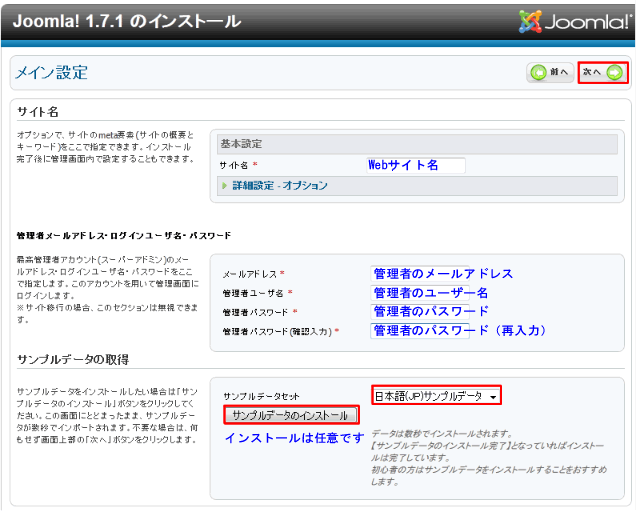This screenshot has height=511, width=636.
Task: Click the 管理者パスワード(確認入力) field
Action: click(x=420, y=331)
